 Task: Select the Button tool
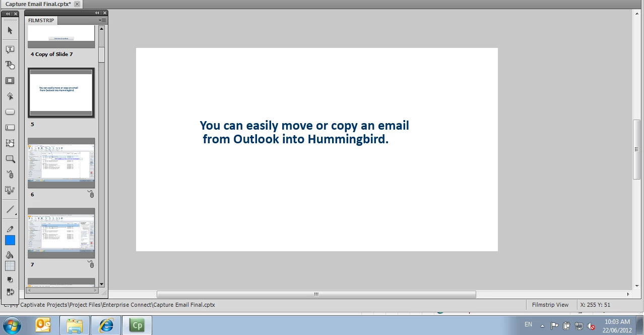click(10, 112)
